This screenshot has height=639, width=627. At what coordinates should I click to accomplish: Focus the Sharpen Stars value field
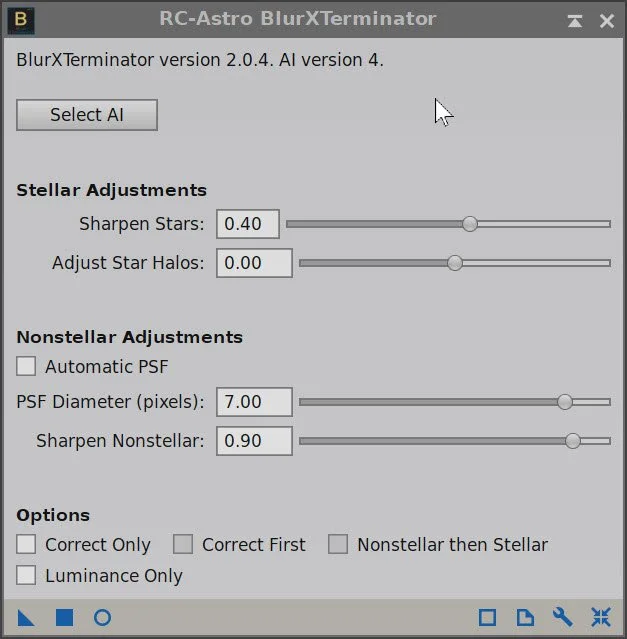tap(248, 224)
